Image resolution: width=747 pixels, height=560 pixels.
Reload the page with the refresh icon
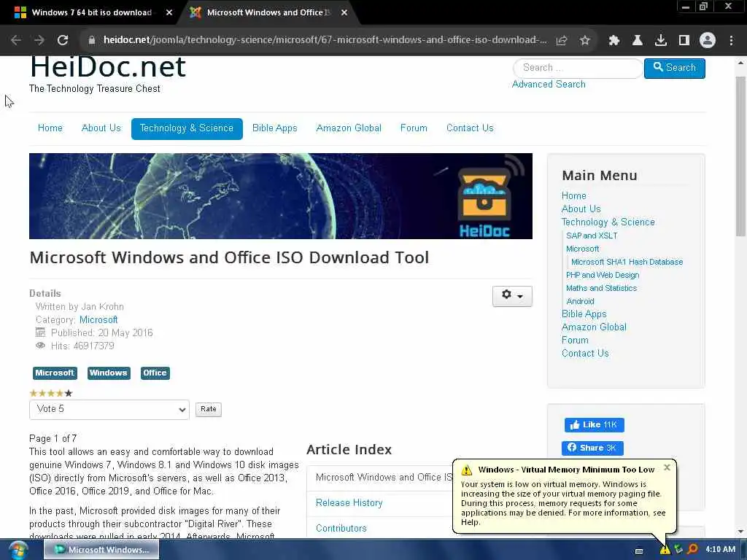(x=63, y=40)
